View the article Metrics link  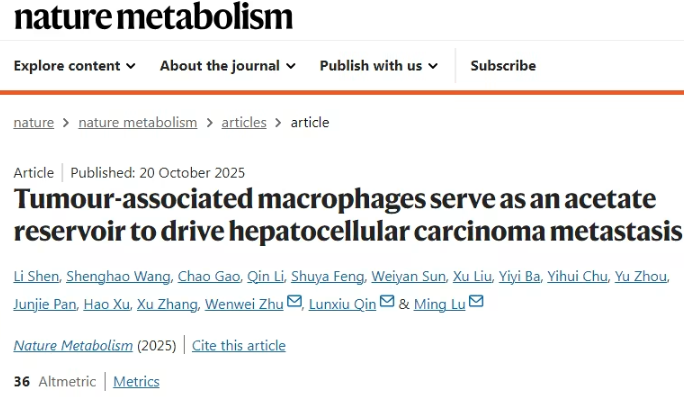[x=136, y=382]
